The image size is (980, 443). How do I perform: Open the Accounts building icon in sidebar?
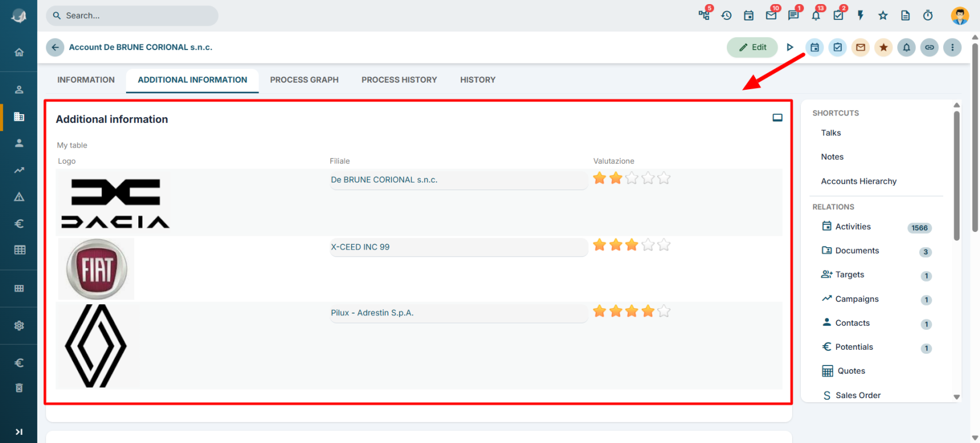pyautogui.click(x=19, y=117)
